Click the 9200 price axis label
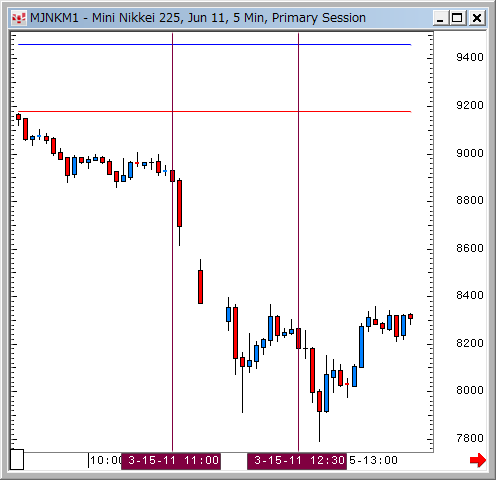The image size is (496, 480). point(470,105)
